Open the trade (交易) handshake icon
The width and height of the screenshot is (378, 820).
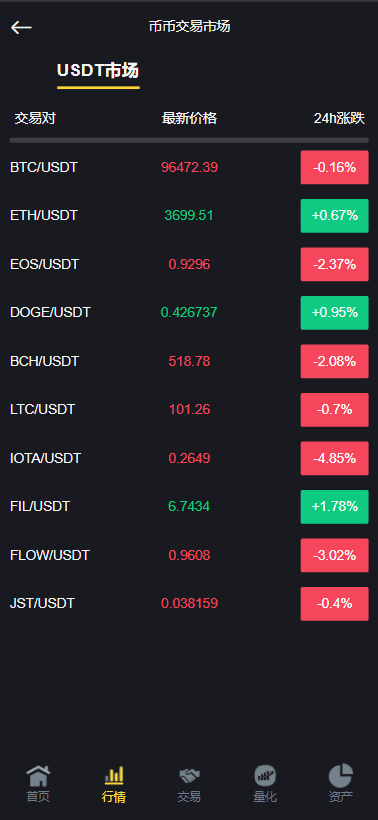(x=189, y=776)
